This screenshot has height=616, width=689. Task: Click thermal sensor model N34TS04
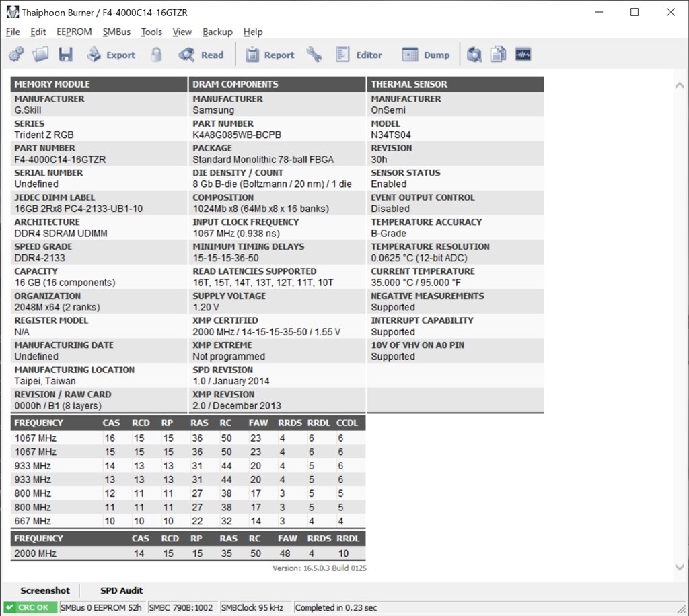[391, 135]
